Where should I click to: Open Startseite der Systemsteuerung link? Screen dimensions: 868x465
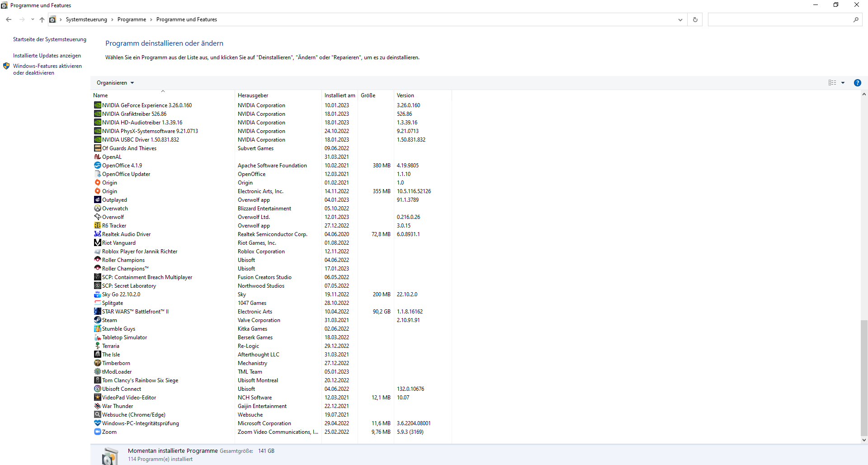tap(50, 39)
